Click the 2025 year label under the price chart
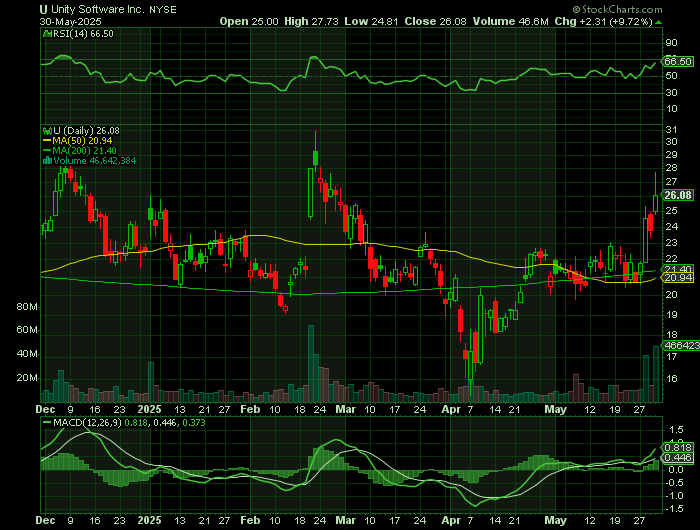 point(149,409)
